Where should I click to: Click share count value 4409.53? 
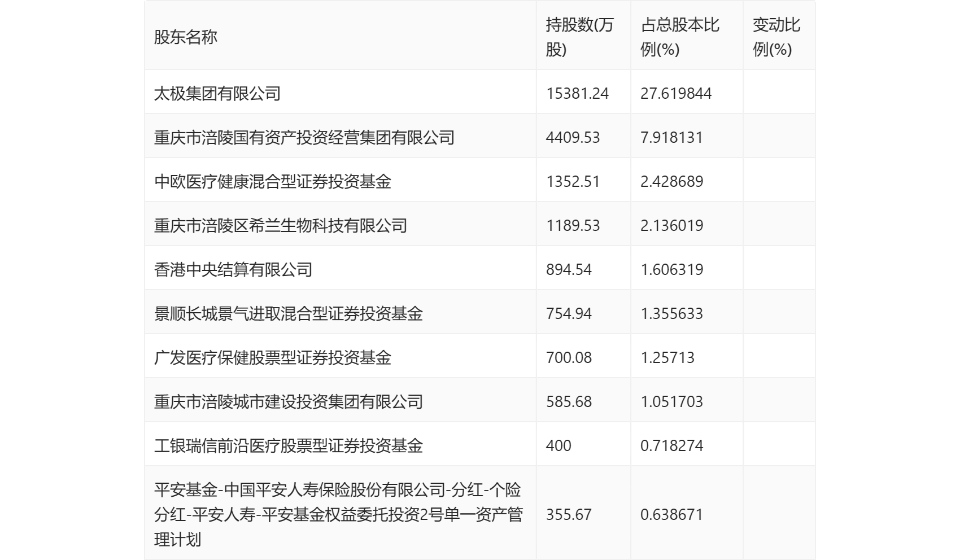[x=573, y=137]
